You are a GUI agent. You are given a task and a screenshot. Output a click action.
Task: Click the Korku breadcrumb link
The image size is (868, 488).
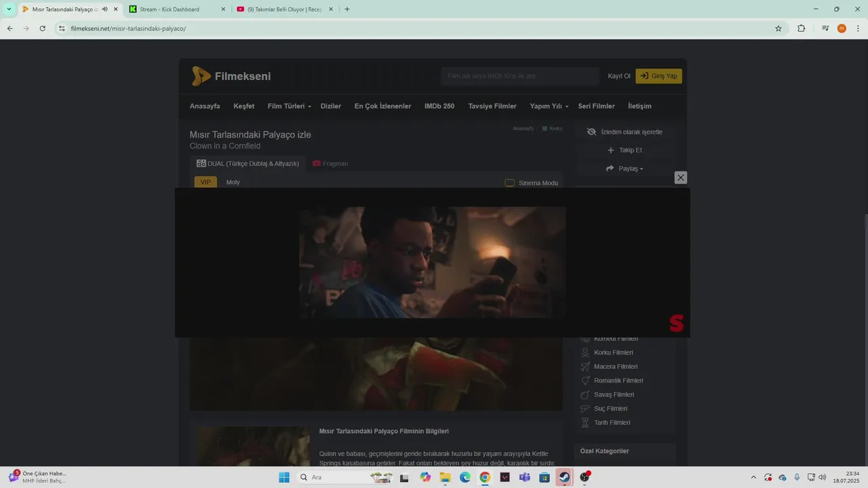pos(552,129)
